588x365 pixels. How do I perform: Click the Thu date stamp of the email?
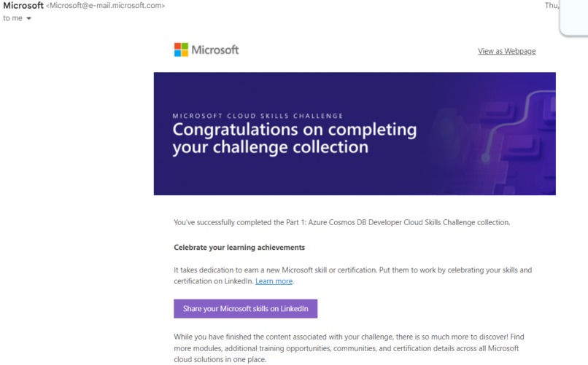552,5
